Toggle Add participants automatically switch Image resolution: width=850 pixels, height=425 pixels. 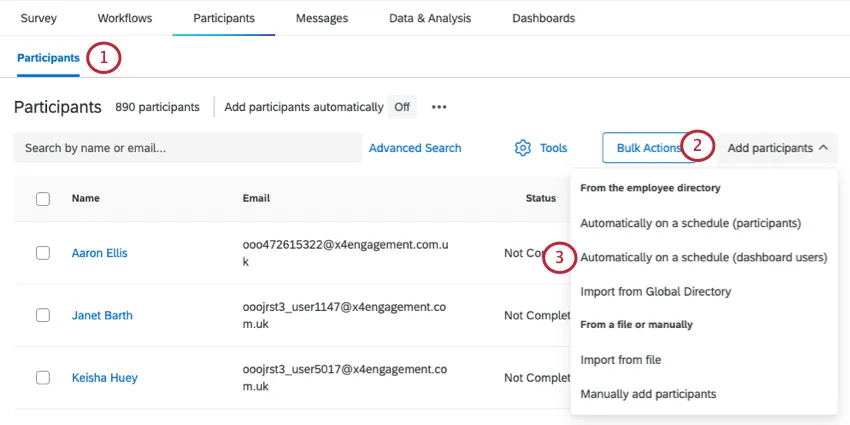click(401, 107)
